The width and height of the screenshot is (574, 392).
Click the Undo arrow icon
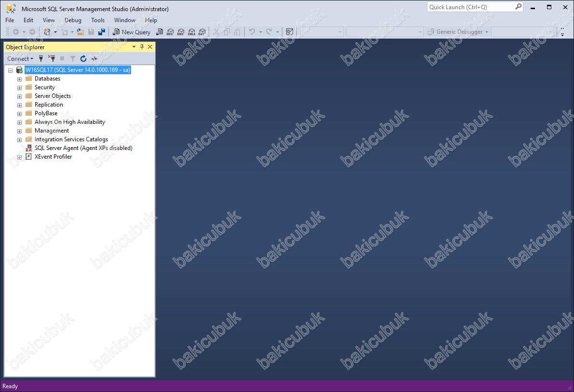(252, 32)
